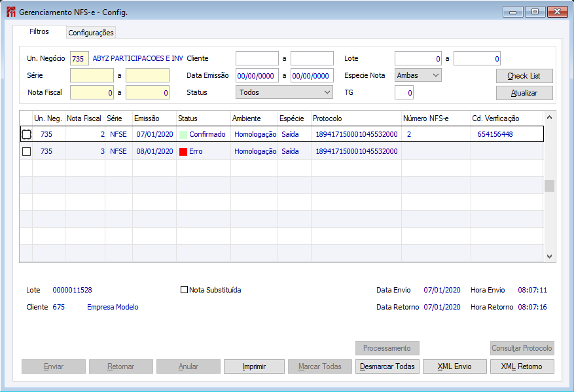Click the app logo icon in title bar
Viewport: 574px width, 392px height.
[11, 12]
